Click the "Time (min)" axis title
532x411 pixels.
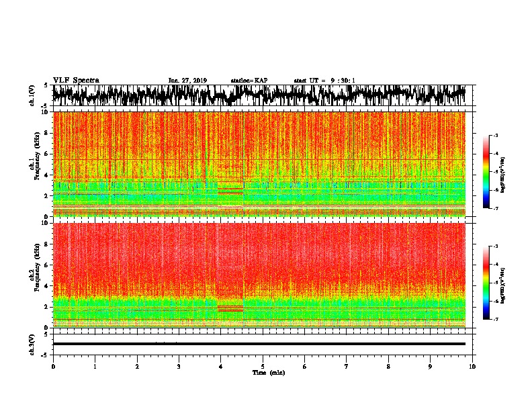coord(269,373)
